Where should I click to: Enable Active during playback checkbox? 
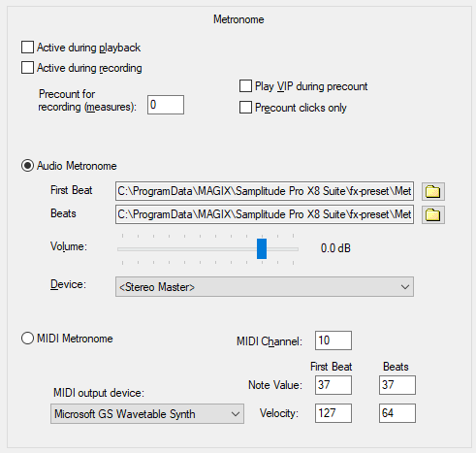[27, 48]
